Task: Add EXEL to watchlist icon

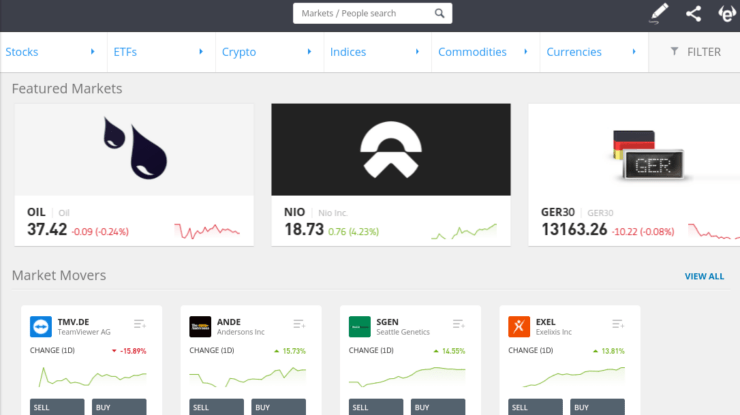Action: coord(618,324)
